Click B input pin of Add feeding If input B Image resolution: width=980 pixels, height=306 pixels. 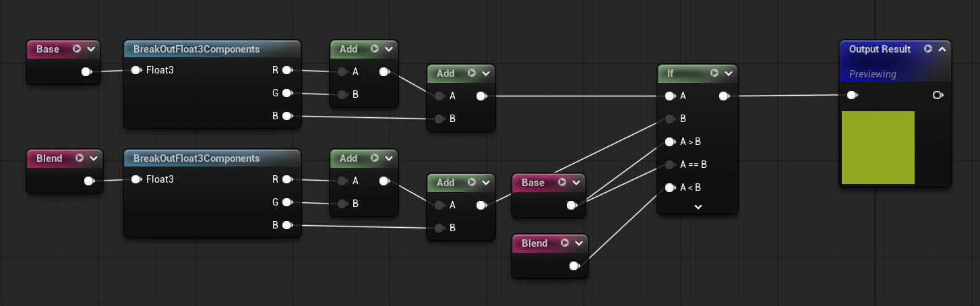coord(439,228)
